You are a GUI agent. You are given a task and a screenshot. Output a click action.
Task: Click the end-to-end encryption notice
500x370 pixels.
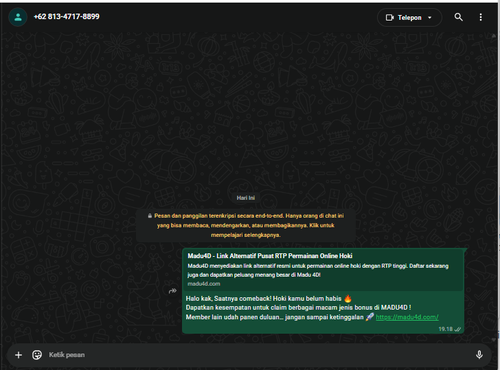pyautogui.click(x=246, y=225)
